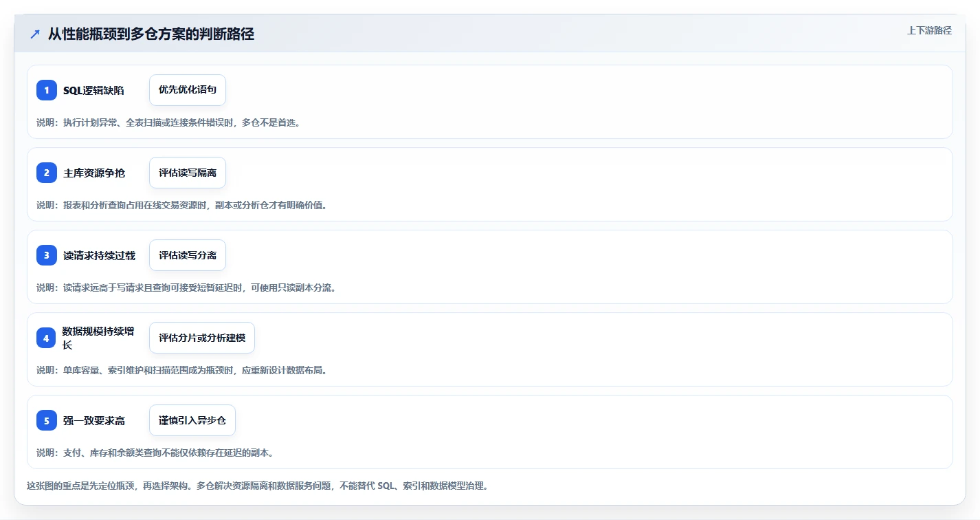This screenshot has width=980, height=520.
Task: Click the description starting with 支付、库存和余额类
Action: tap(155, 453)
